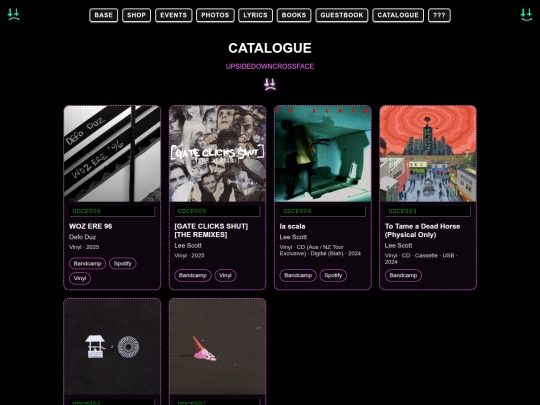
Task: Click Lee Scott under la scala
Action: tap(293, 237)
